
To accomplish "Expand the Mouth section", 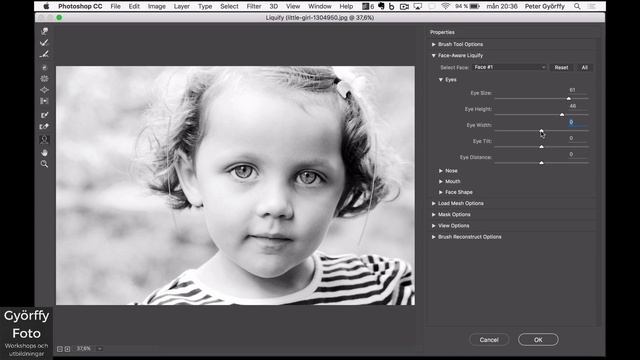I will click(x=441, y=181).
